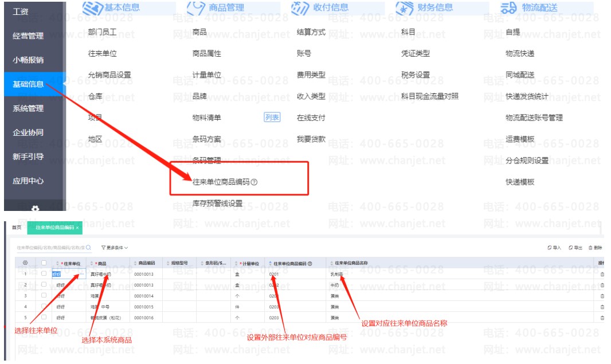Click the 乳制品 cell in row 1
This screenshot has height=364, width=611.
336,275
